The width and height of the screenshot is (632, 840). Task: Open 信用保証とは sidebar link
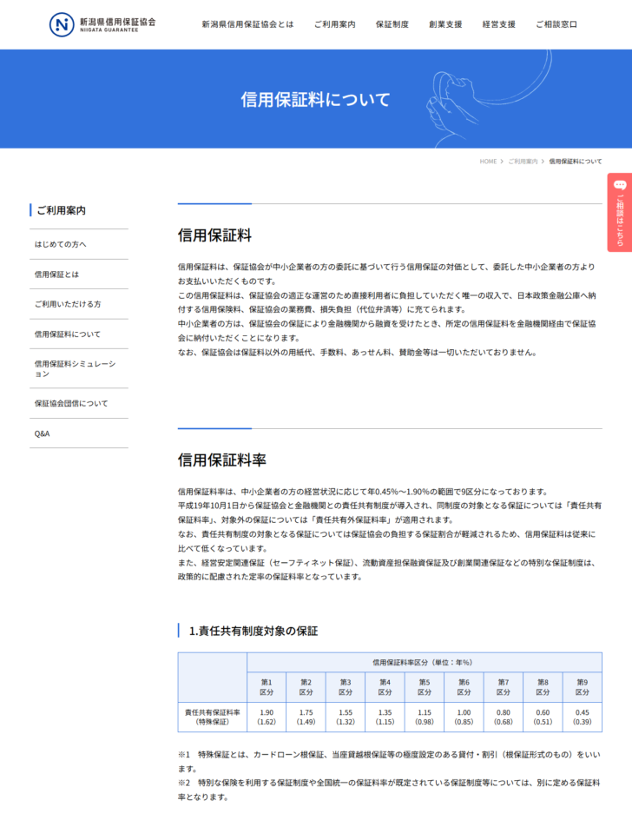click(x=79, y=274)
